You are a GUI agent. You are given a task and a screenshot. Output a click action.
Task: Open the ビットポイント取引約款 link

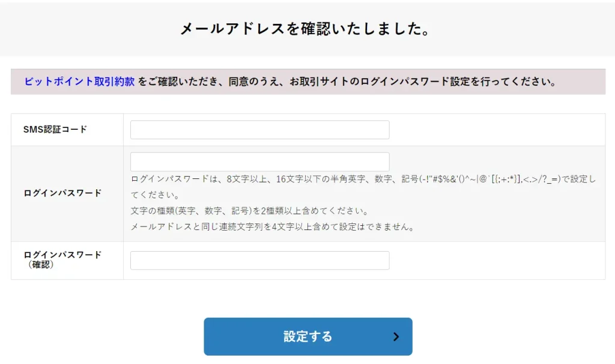(x=79, y=82)
